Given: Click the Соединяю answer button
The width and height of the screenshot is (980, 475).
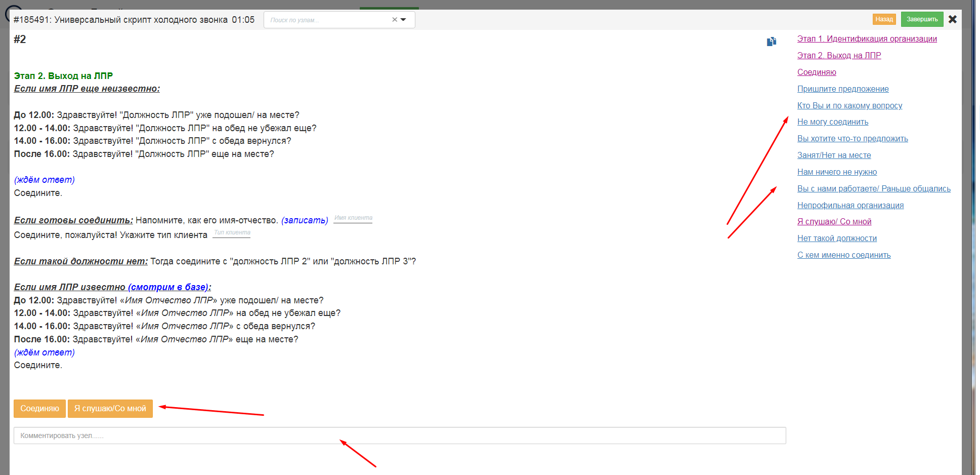Looking at the screenshot, I should 39,409.
